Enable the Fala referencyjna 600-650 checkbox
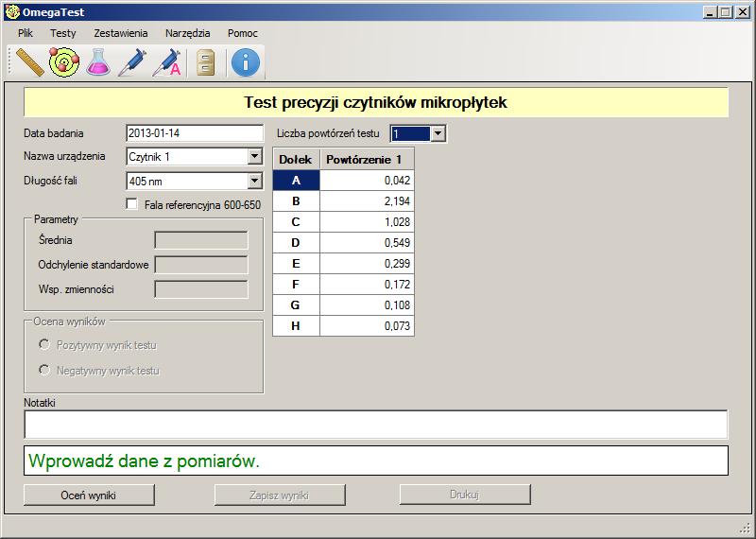The height and width of the screenshot is (539, 756). (x=132, y=204)
